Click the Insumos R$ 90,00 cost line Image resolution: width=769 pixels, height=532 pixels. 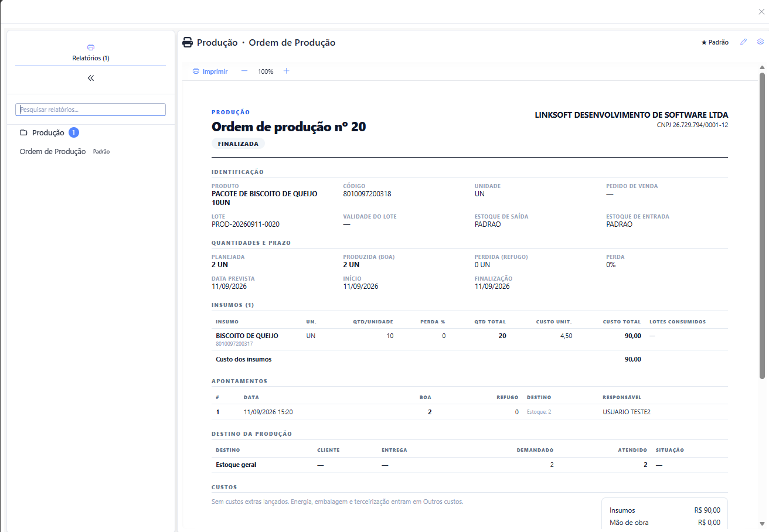click(665, 510)
